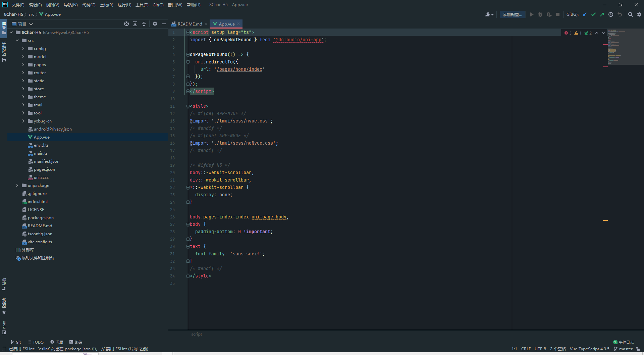Open the Refactor menu
Screen dimensions: 644x355
tap(107, 5)
